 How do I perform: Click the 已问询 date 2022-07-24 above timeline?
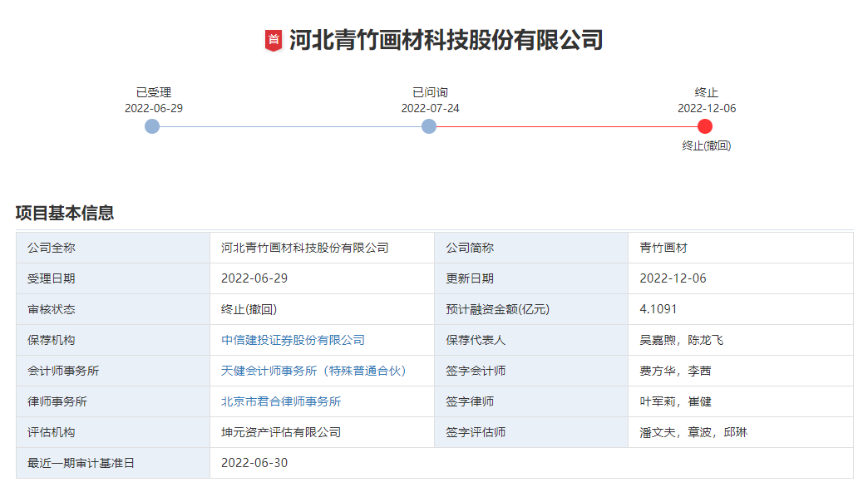[430, 108]
